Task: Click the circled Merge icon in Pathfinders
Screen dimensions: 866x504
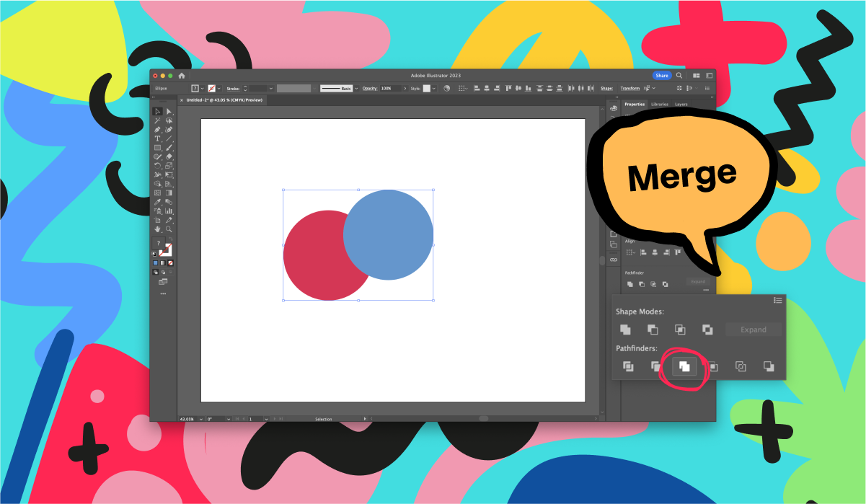Action: point(684,366)
